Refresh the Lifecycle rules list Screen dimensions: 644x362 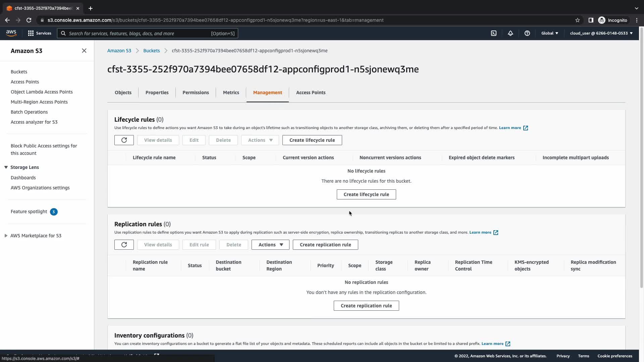[x=124, y=140]
